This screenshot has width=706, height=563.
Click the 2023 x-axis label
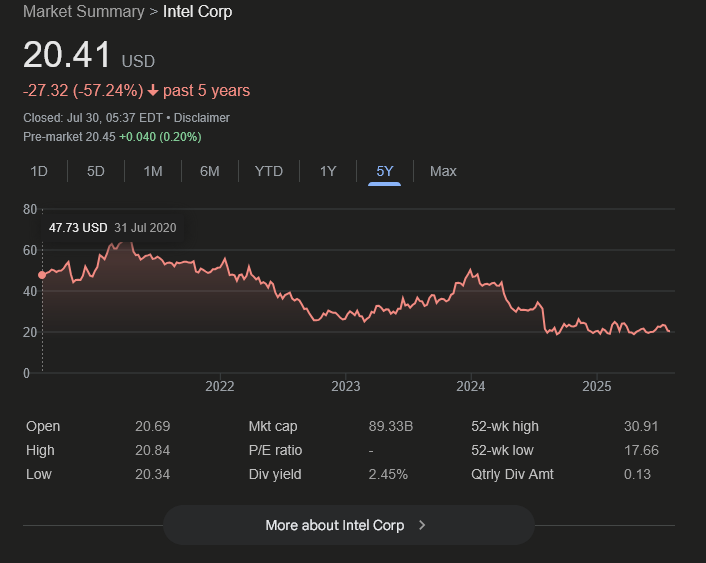pyautogui.click(x=346, y=386)
